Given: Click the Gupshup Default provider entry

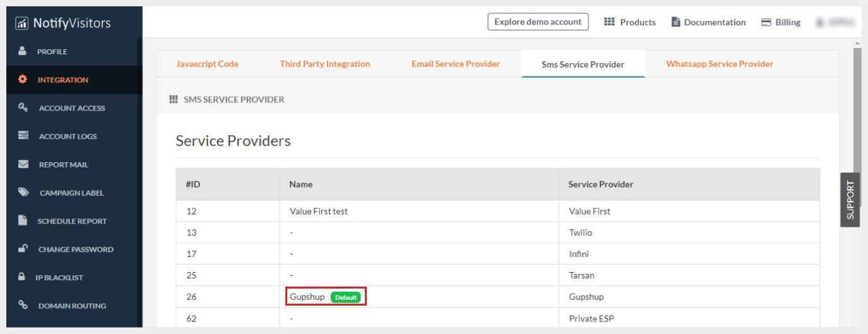Looking at the screenshot, I should click(326, 297).
